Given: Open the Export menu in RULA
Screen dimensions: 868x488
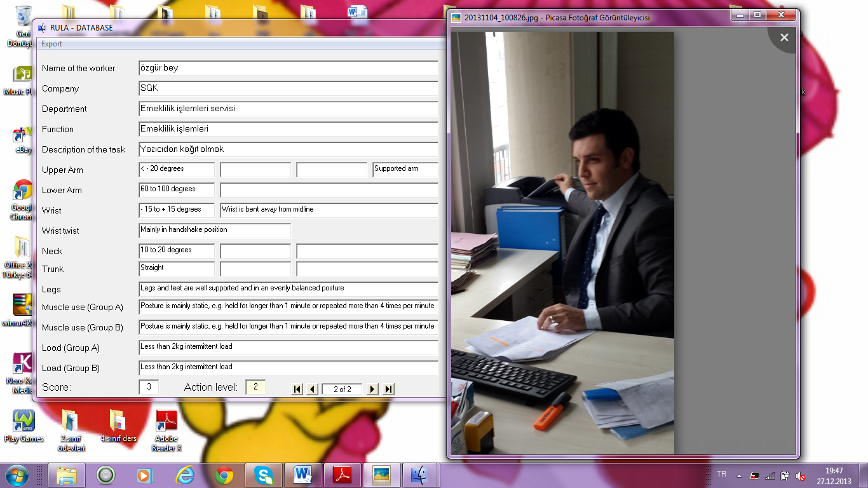Looking at the screenshot, I should tap(52, 44).
